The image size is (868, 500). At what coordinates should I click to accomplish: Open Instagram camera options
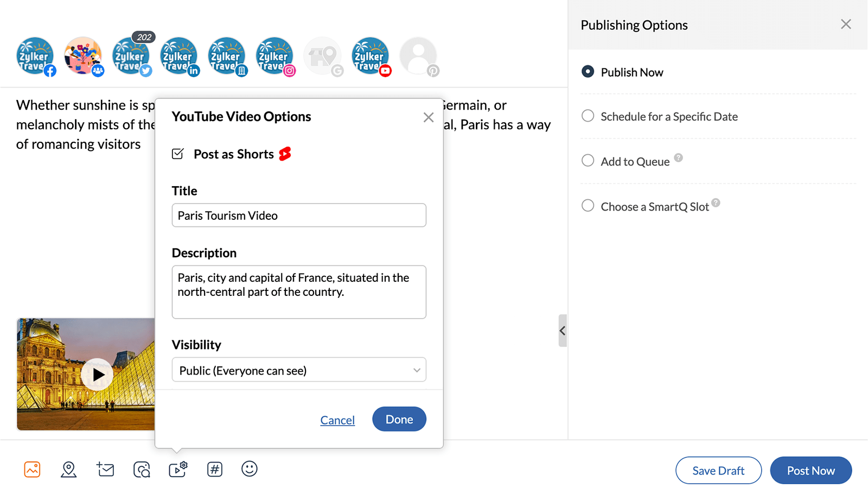point(141,469)
